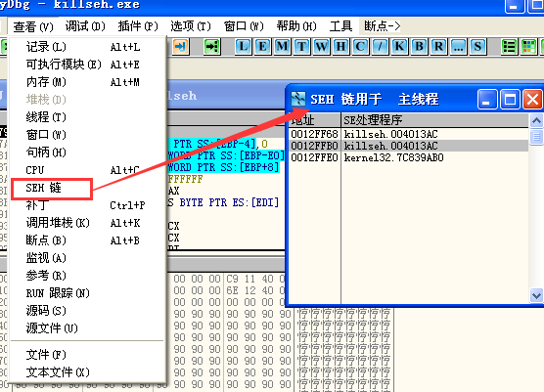Click the SEH window scrollbar thumb

click(x=536, y=137)
